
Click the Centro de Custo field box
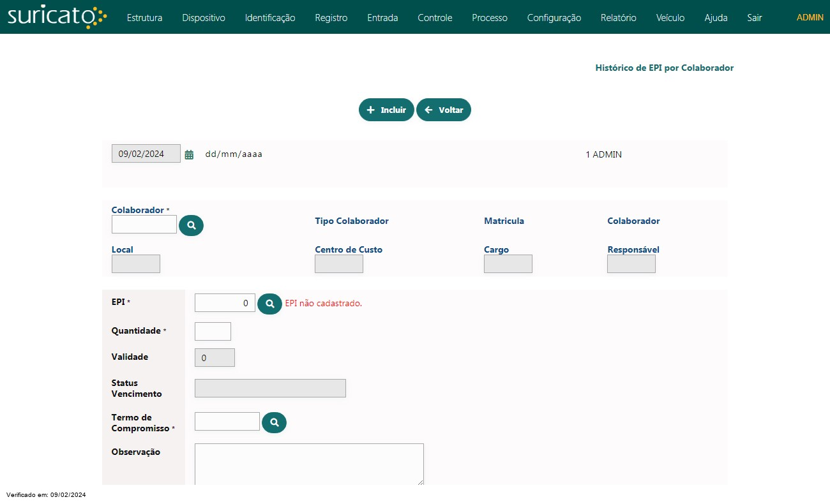tap(339, 264)
